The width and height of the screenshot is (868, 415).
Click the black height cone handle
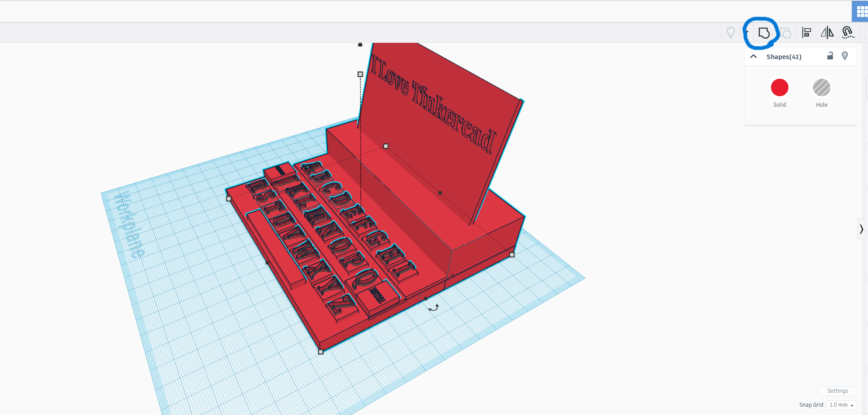(x=360, y=44)
